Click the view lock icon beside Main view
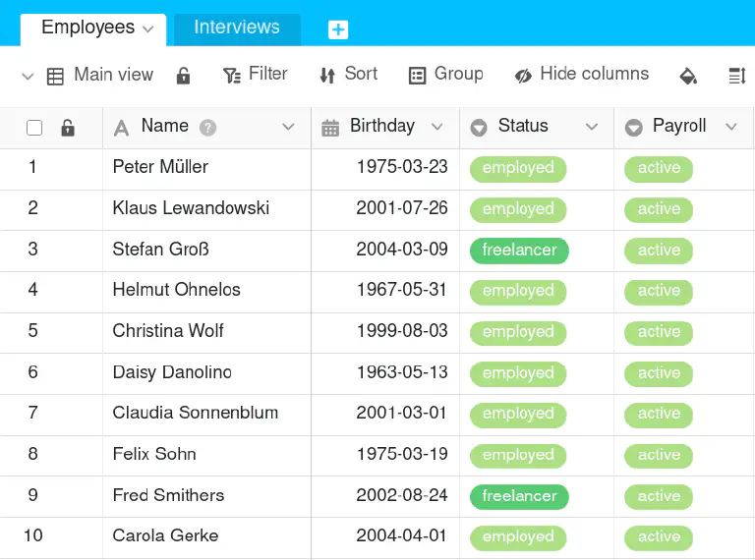The height and width of the screenshot is (560, 755). coord(183,75)
